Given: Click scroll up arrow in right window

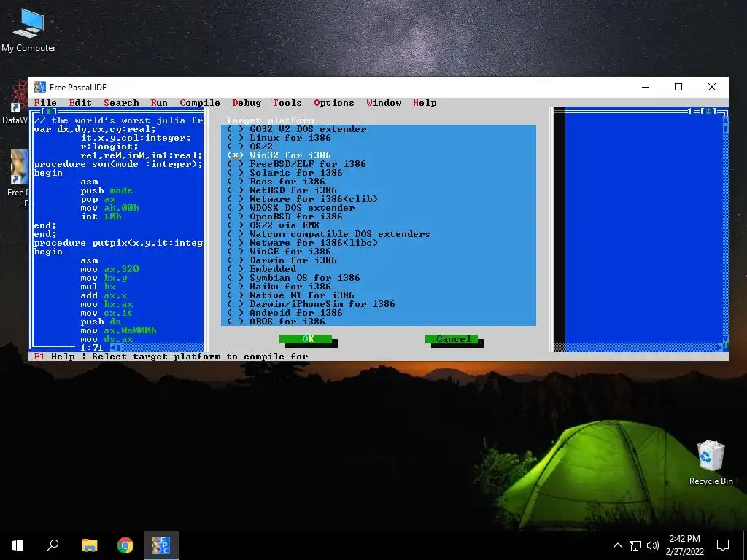Looking at the screenshot, I should pos(726,120).
